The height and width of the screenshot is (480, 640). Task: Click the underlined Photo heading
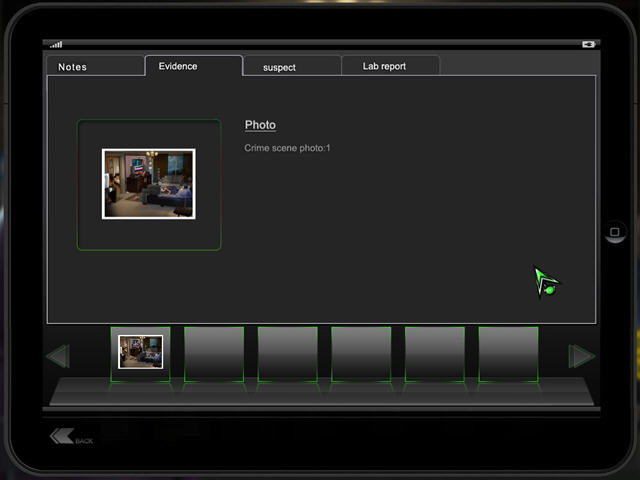click(x=260, y=125)
